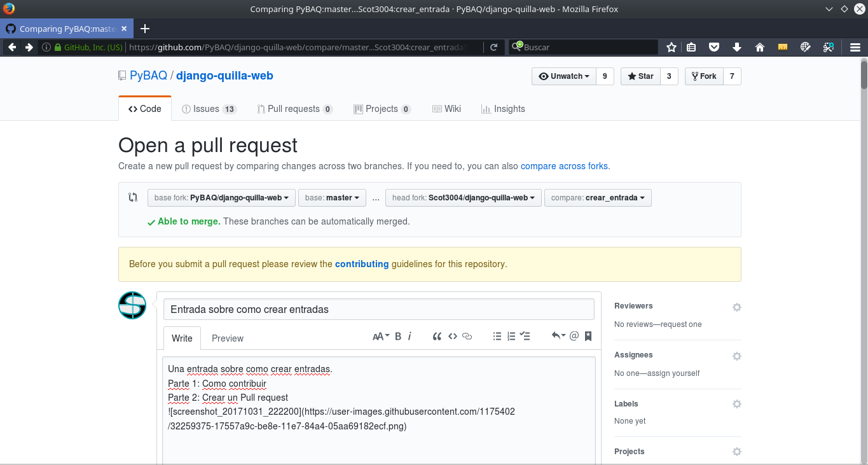Open the Projects gear settings
Image resolution: width=868 pixels, height=465 pixels.
[x=736, y=452]
